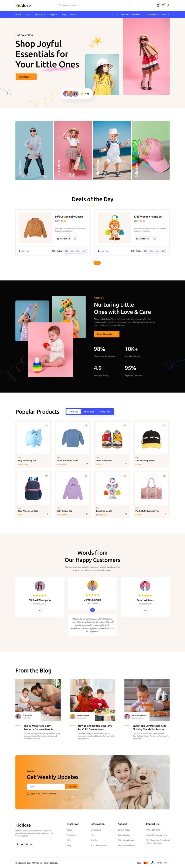Go to next deals slide arrow

coord(97,263)
